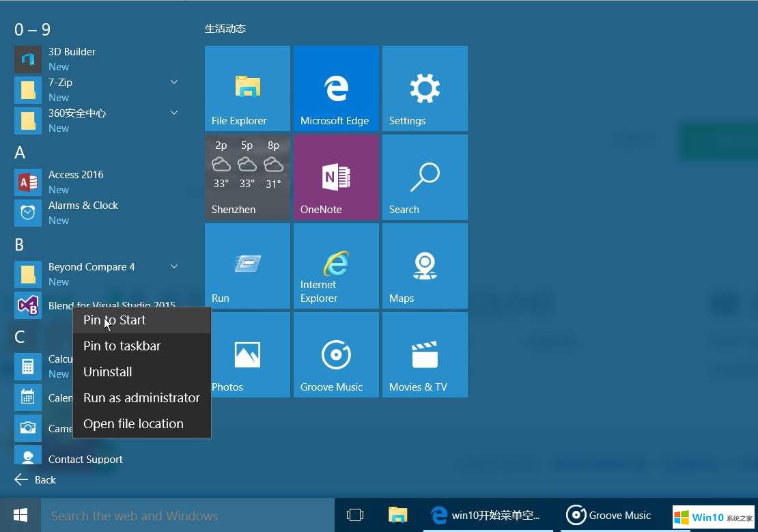Go Back to the main Start menu
Screen dimensions: 758x532
coord(36,480)
